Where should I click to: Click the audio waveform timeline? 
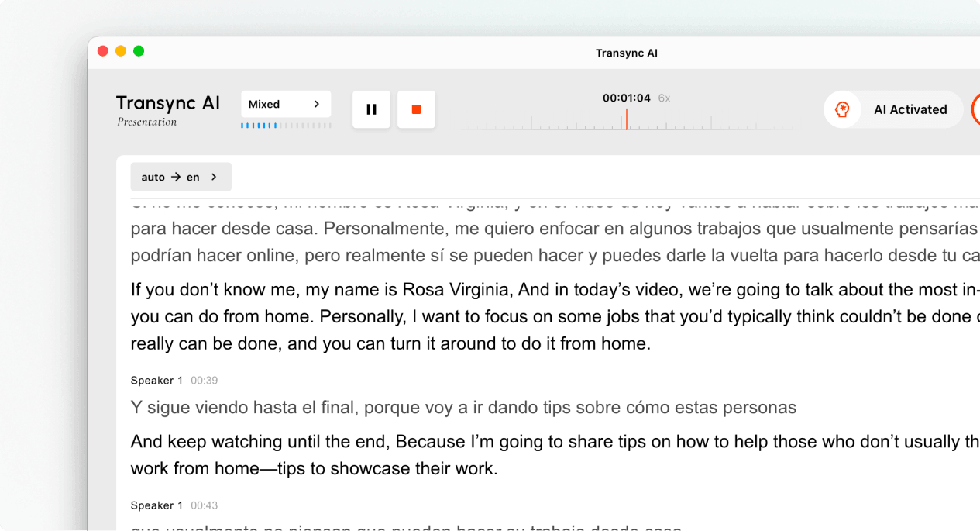pos(626,121)
